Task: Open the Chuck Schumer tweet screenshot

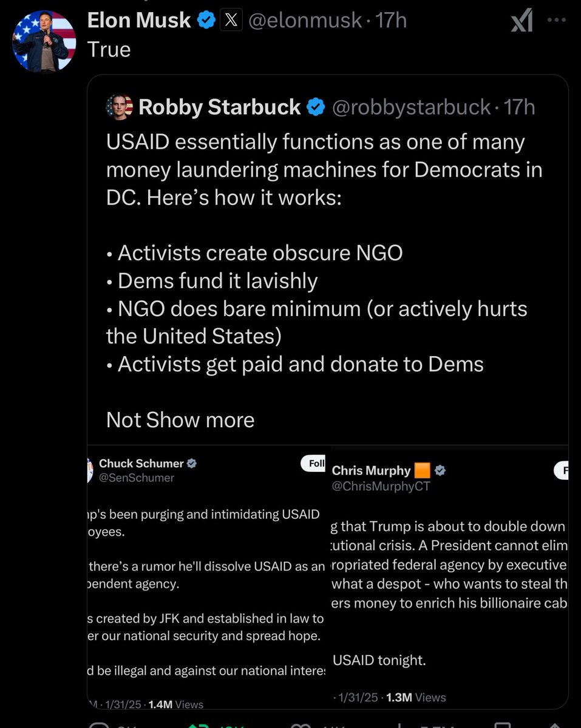Action: [206, 576]
